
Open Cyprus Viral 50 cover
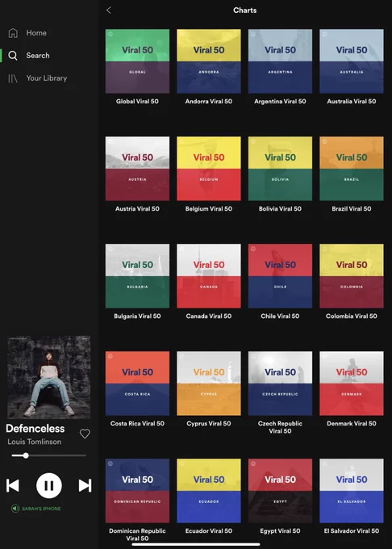pyautogui.click(x=209, y=383)
